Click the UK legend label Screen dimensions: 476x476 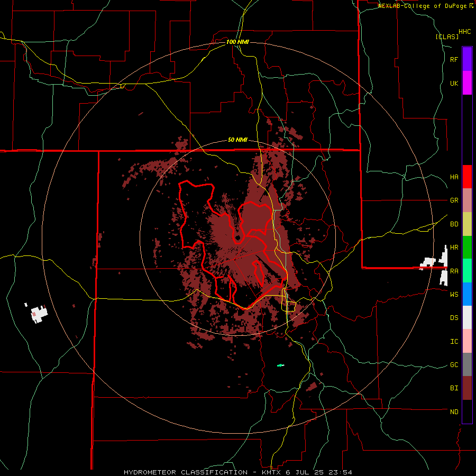454,83
